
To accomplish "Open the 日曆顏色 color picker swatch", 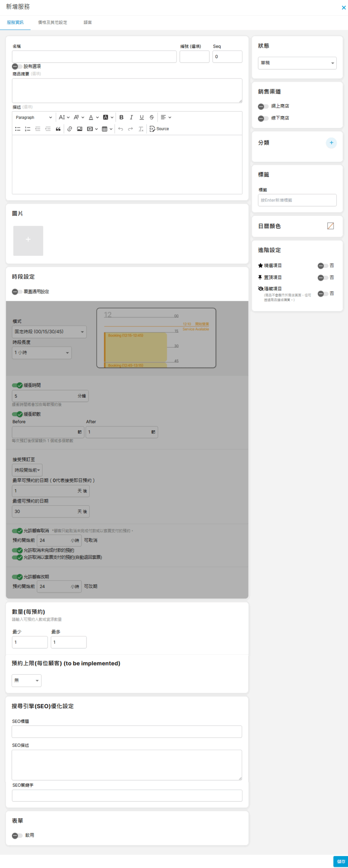I will tap(330, 226).
